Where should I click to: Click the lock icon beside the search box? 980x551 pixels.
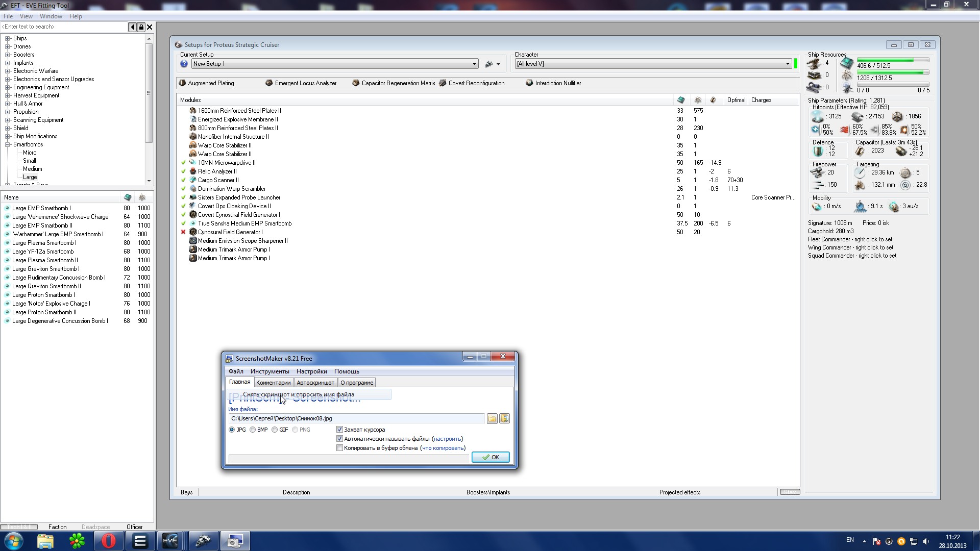pos(141,27)
